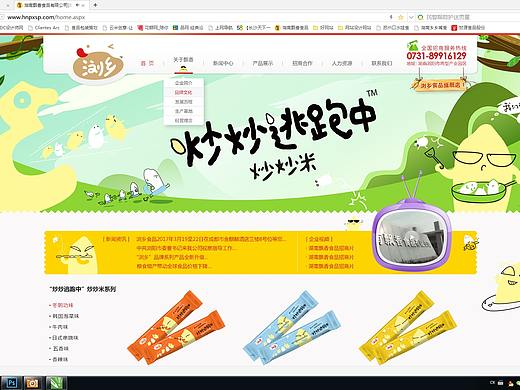Open the dropdown arrow beside the star

411,17
